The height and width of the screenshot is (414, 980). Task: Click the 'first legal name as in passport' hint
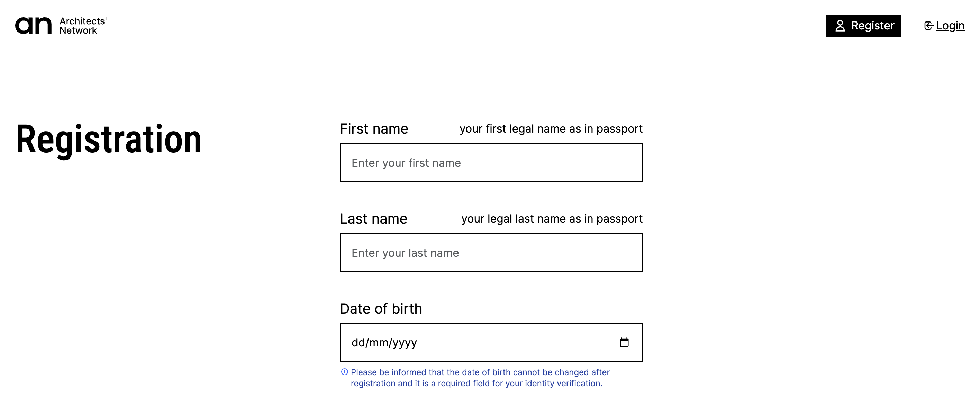[x=551, y=129]
